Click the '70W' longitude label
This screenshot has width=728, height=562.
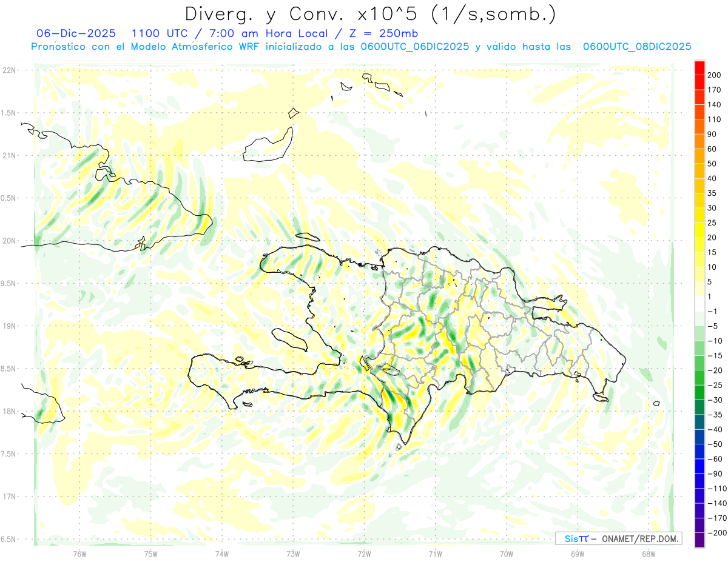pyautogui.click(x=507, y=554)
